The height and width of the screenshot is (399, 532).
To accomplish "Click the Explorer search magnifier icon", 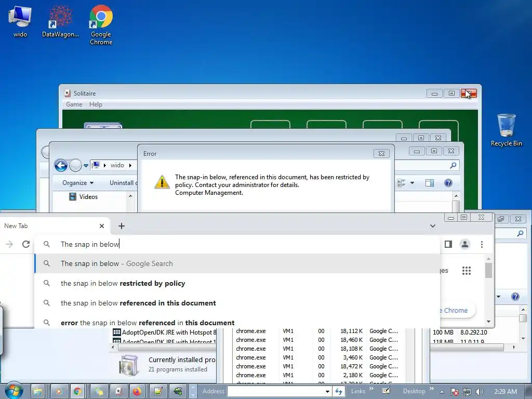I will point(453,165).
